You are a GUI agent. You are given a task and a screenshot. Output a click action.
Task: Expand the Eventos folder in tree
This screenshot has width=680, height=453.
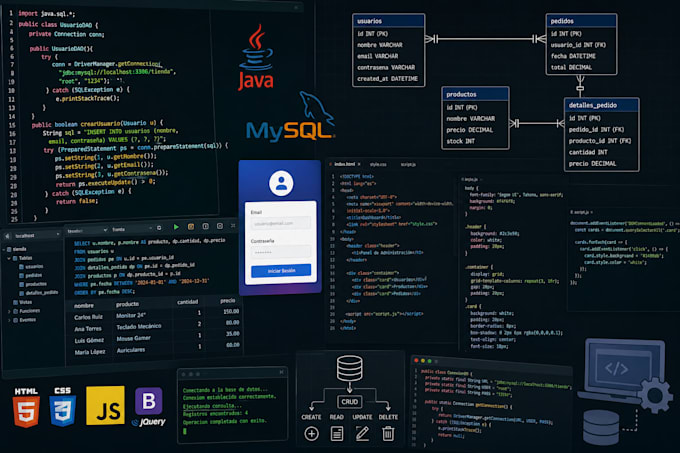click(x=10, y=320)
